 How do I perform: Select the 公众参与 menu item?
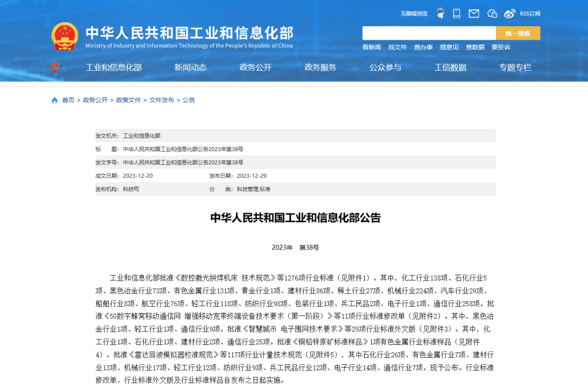385,67
